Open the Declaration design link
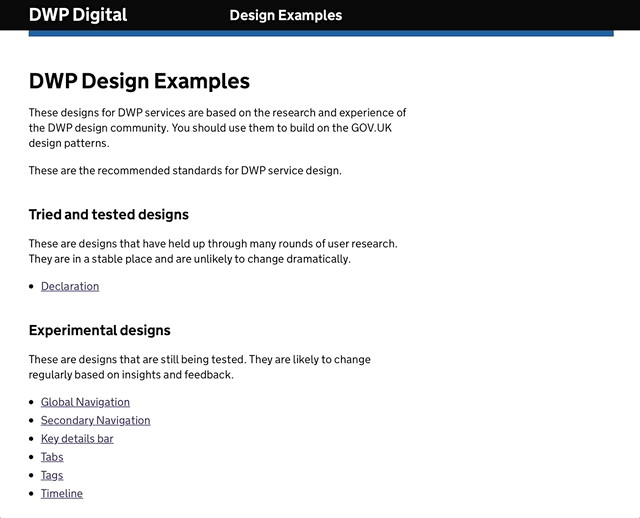 [70, 287]
